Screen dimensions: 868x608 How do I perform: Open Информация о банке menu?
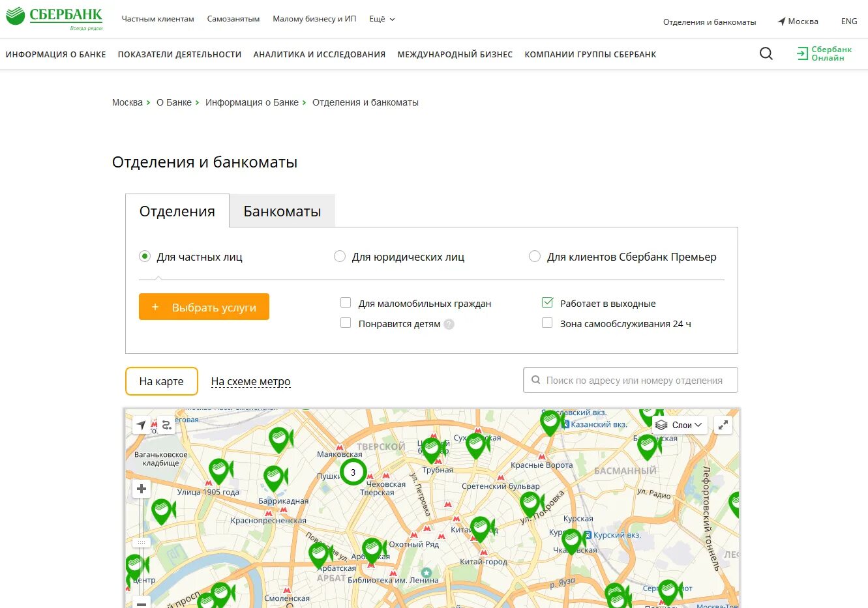point(56,55)
